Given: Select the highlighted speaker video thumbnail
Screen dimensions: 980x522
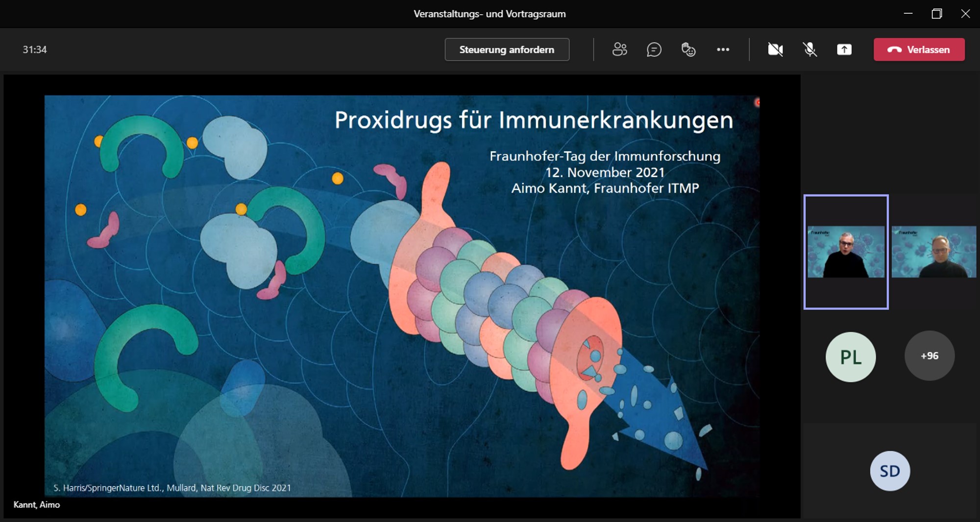Looking at the screenshot, I should click(x=846, y=252).
